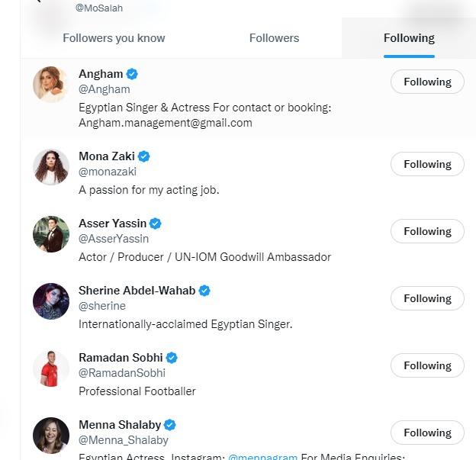Viewport: 476px width, 460px height.
Task: Toggle Following button for Ramadan Sobhi
Action: coord(427,365)
